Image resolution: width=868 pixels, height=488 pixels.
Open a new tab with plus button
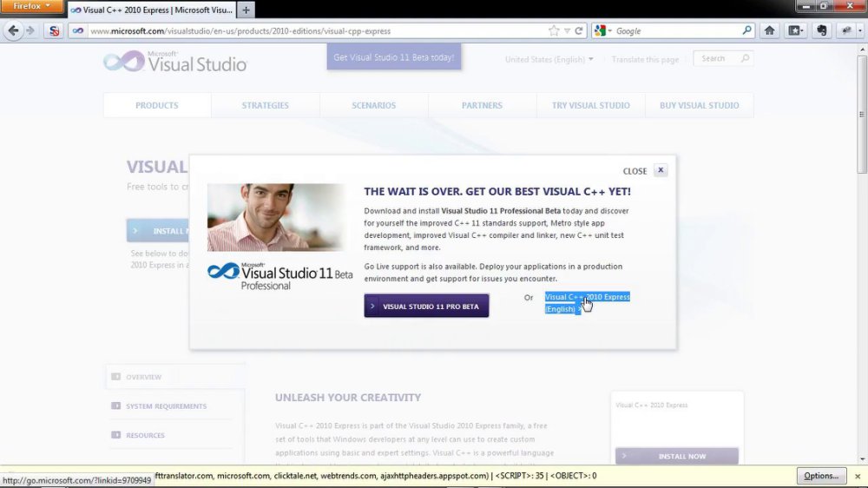(246, 10)
